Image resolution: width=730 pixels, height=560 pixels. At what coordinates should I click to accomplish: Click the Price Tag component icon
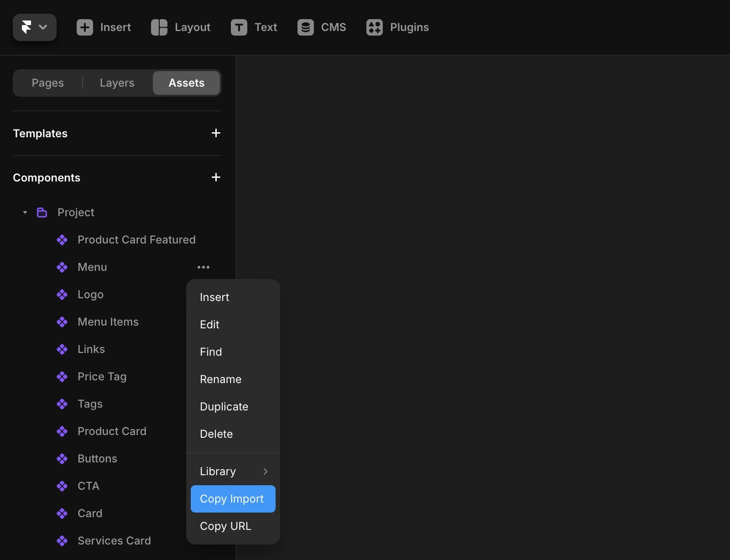[x=62, y=377]
